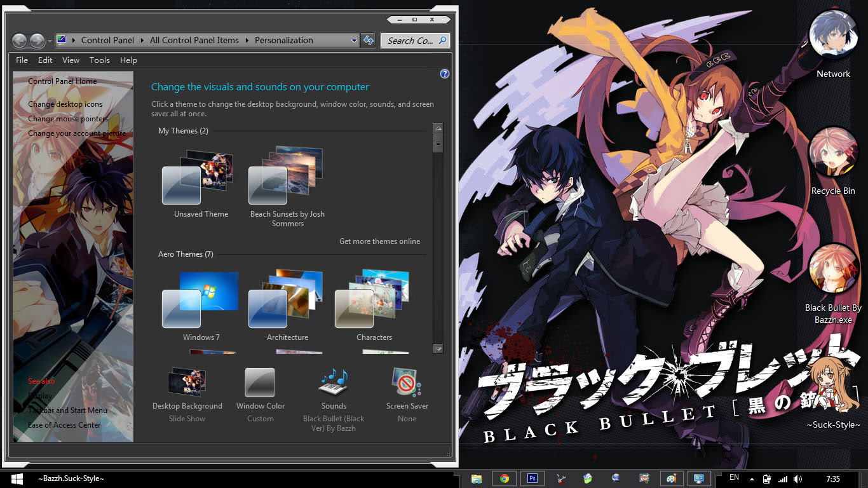
Task: Open the Tools menu
Action: [100, 60]
